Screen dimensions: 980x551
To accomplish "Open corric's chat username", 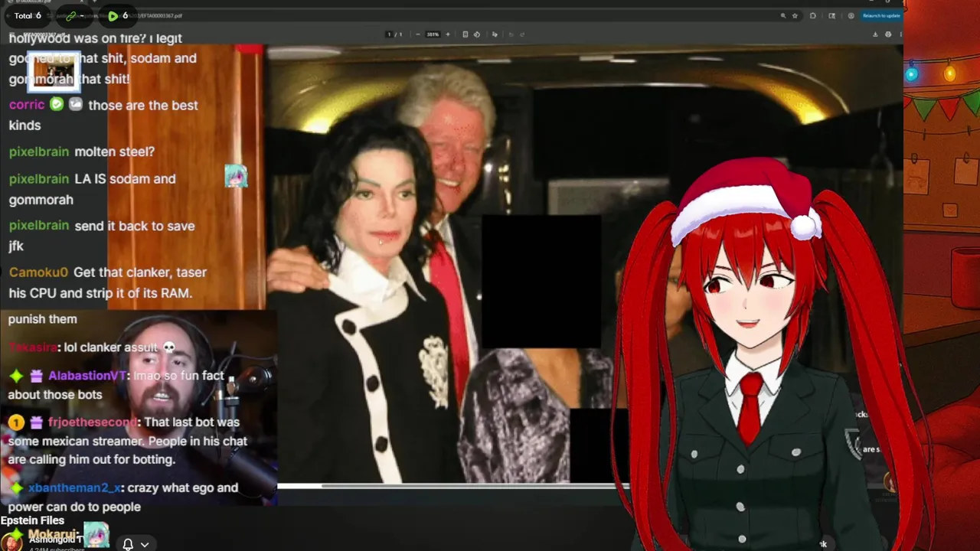I will [27, 105].
